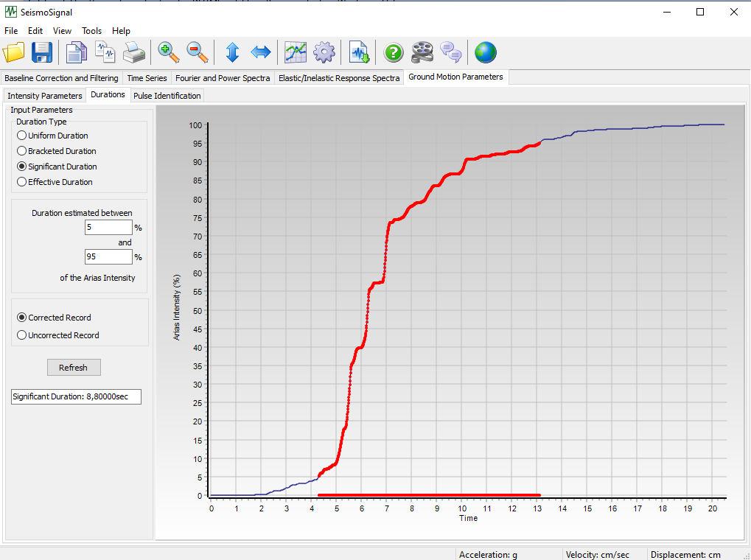
Task: Click the green help question mark icon
Action: (394, 52)
